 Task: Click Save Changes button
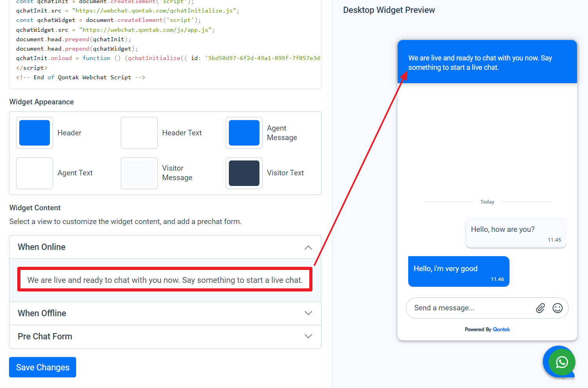[x=42, y=367]
